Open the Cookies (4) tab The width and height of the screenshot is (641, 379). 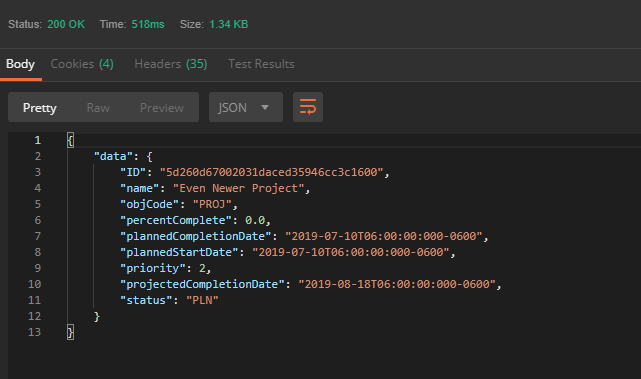pos(82,64)
